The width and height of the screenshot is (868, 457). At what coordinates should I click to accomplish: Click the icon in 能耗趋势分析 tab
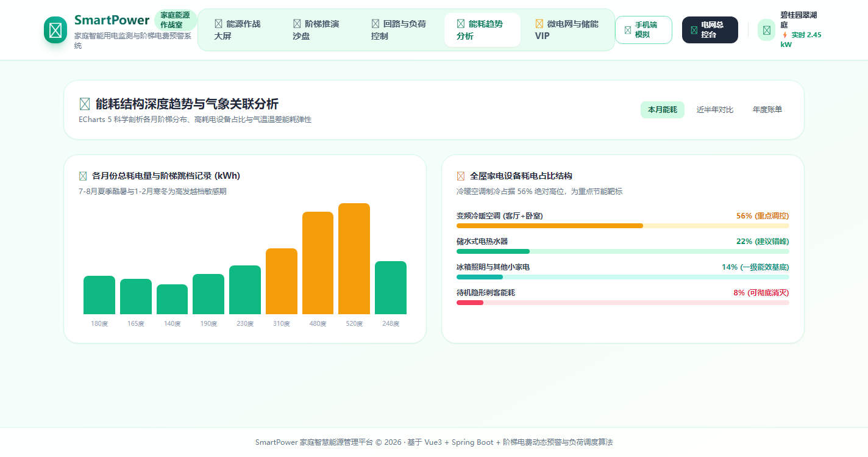pyautogui.click(x=461, y=24)
